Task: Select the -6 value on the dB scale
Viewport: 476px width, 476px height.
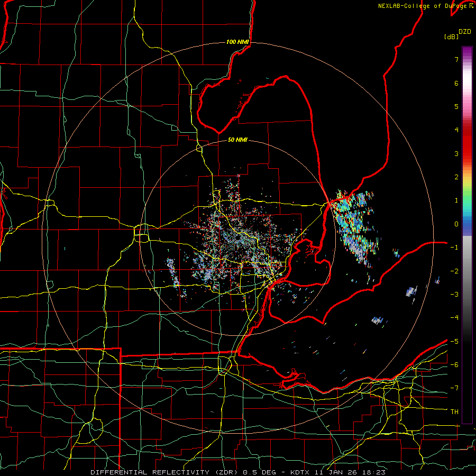Action: point(454,365)
